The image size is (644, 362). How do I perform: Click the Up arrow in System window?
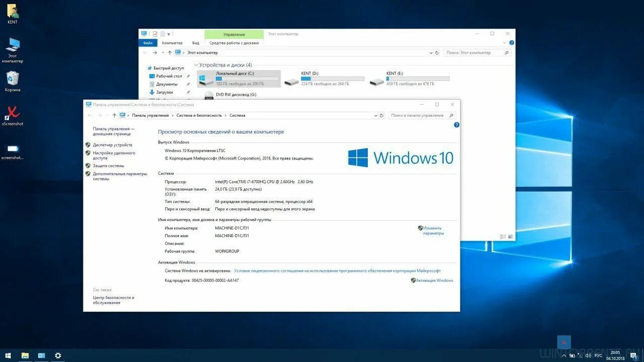click(x=114, y=115)
